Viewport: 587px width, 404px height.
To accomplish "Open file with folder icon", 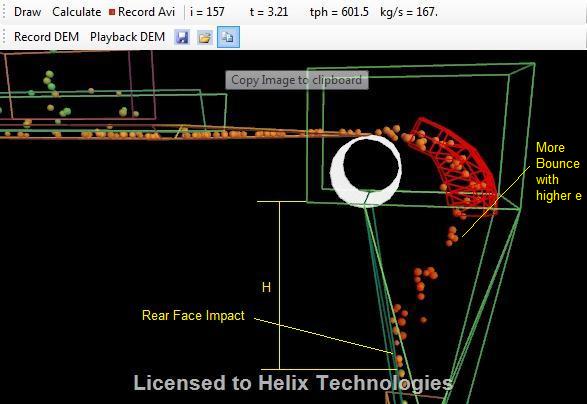I will (205, 37).
